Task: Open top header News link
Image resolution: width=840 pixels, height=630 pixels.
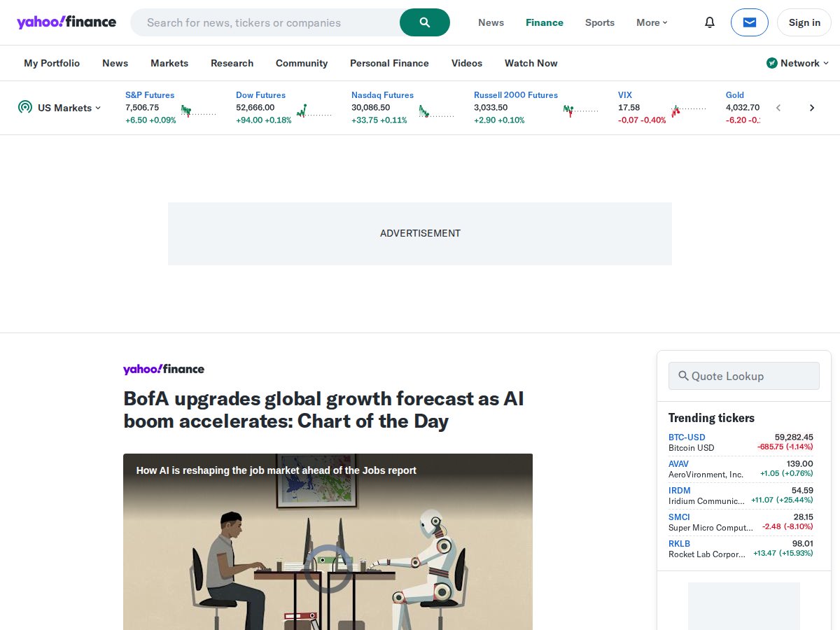Action: (491, 22)
